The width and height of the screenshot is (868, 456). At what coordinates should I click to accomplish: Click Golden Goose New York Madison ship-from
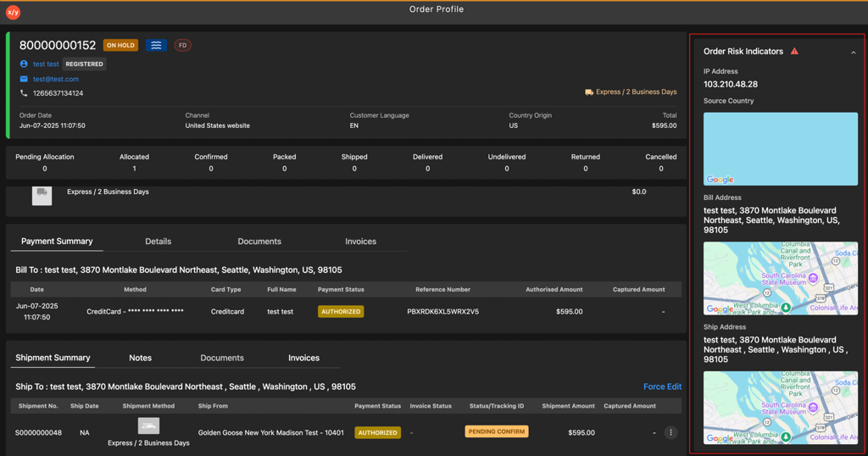point(270,433)
